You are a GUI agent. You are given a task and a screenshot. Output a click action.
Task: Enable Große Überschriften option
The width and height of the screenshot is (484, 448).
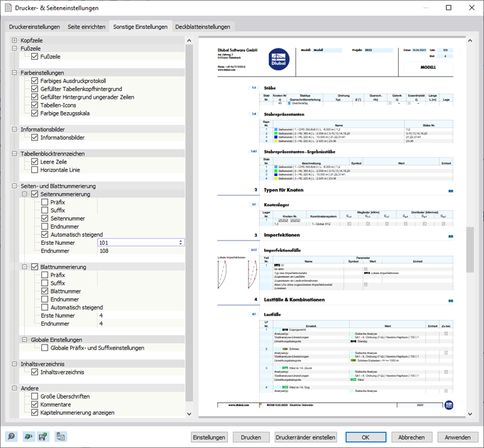pos(34,396)
